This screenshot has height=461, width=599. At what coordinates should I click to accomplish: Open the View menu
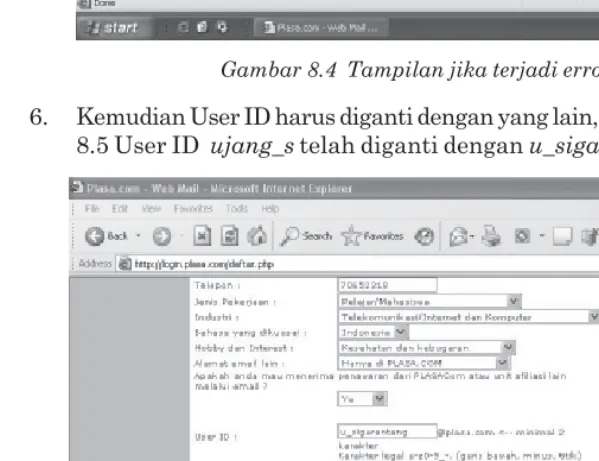coord(151,209)
